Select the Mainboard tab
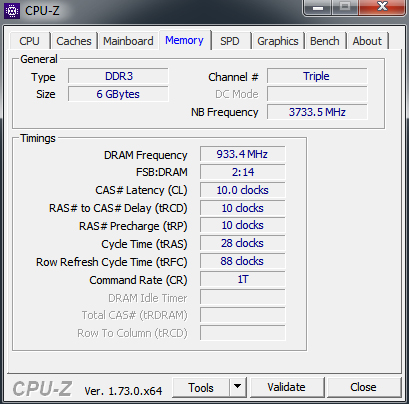Viewport: 409px width, 404px height. point(128,41)
